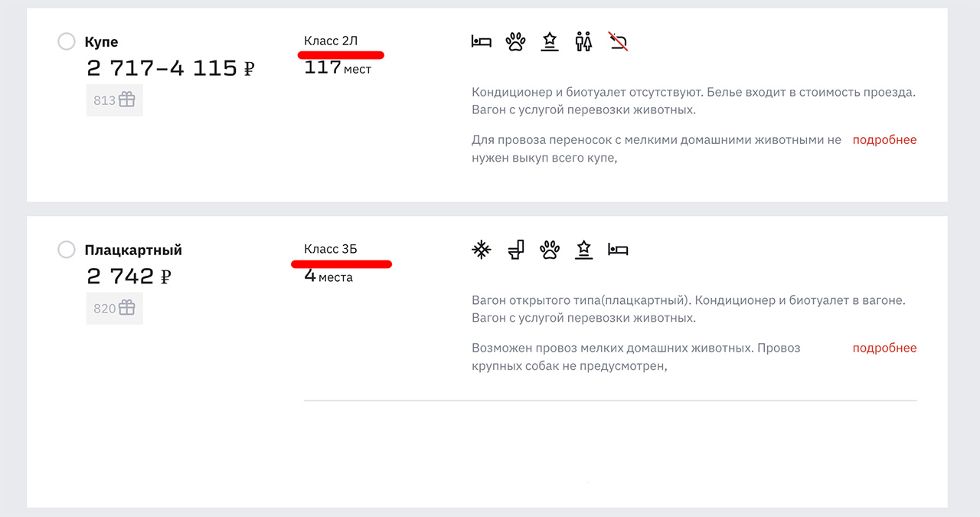Click the bed linen icon in Купе row
The width and height of the screenshot is (980, 517).
pyautogui.click(x=481, y=41)
